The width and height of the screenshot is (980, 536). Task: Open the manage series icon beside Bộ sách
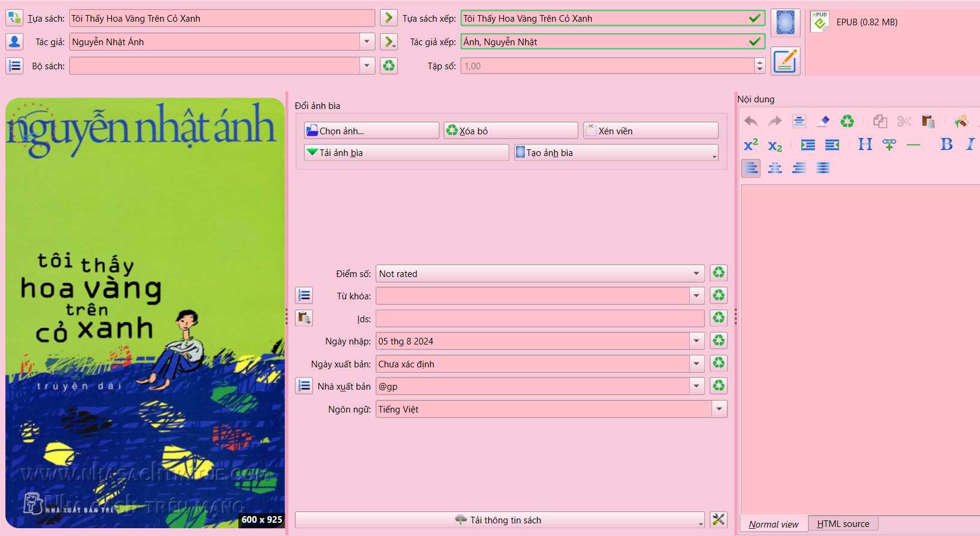click(14, 66)
